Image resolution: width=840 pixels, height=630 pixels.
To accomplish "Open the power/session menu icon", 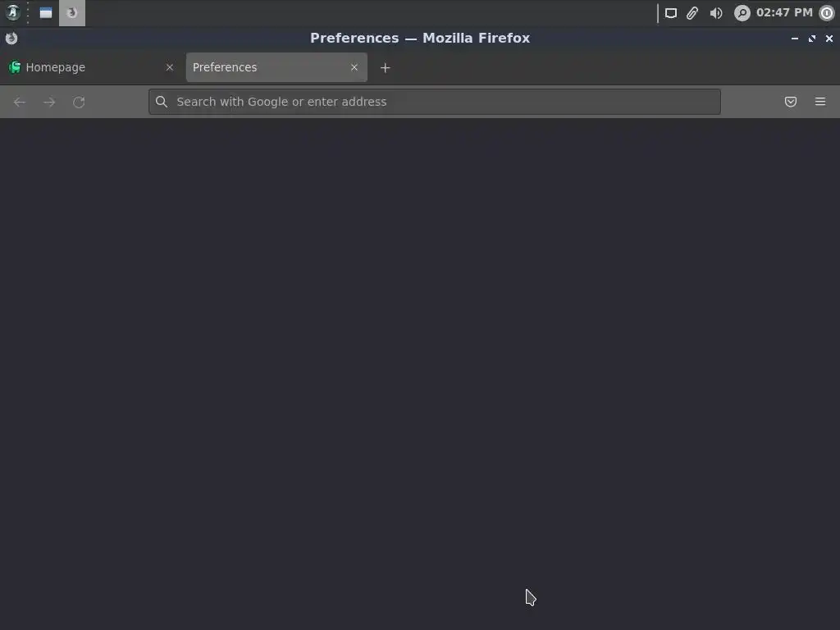I will pos(827,13).
